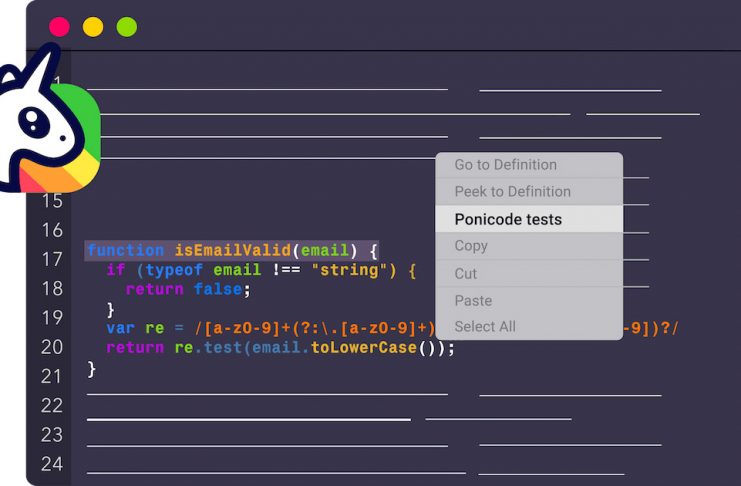The height and width of the screenshot is (486, 741).
Task: Click line number 20 in gutter
Action: tap(52, 347)
